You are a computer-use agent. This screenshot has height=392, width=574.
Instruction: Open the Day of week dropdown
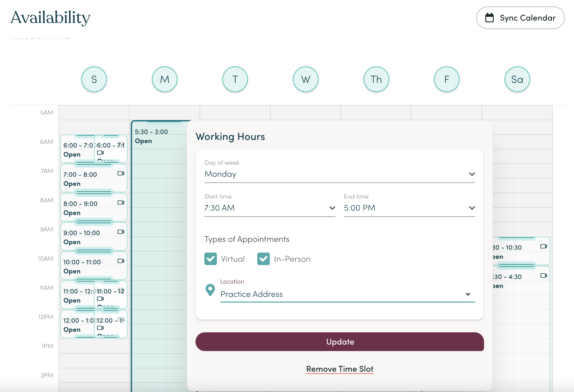click(x=340, y=174)
